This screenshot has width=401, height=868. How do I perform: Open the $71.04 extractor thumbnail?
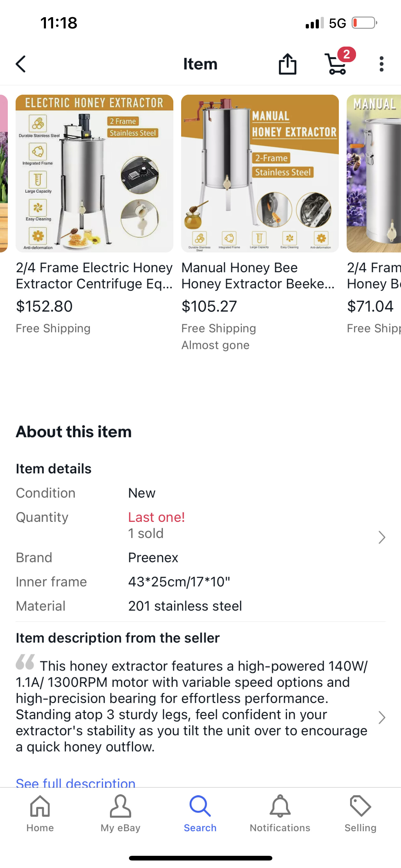tap(374, 173)
